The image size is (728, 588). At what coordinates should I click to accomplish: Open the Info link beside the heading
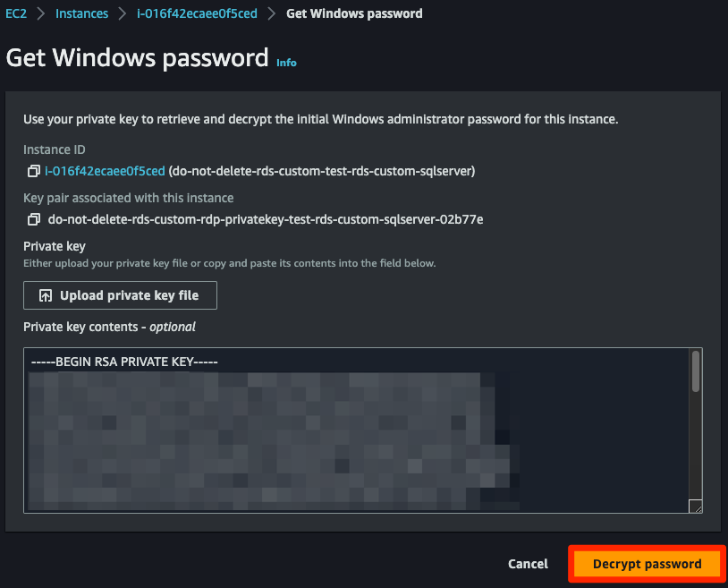(286, 63)
